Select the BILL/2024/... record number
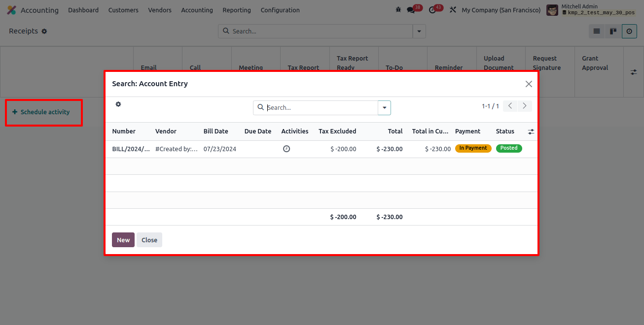Image resolution: width=644 pixels, height=325 pixels. 131,149
